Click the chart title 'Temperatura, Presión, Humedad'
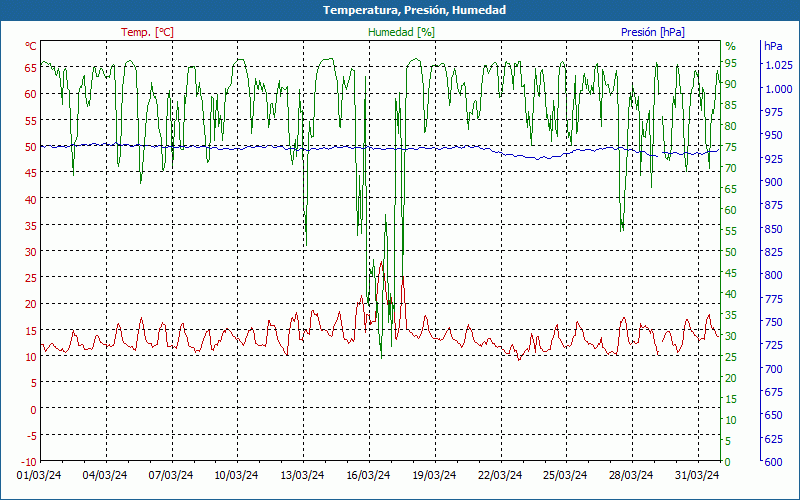Image resolution: width=800 pixels, height=500 pixels. pyautogui.click(x=414, y=10)
